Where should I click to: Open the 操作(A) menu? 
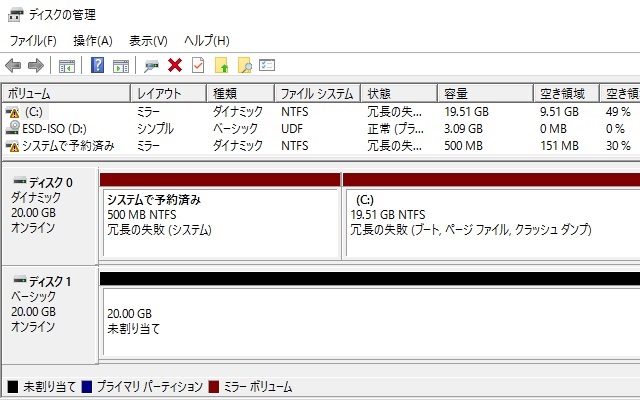pos(93,41)
